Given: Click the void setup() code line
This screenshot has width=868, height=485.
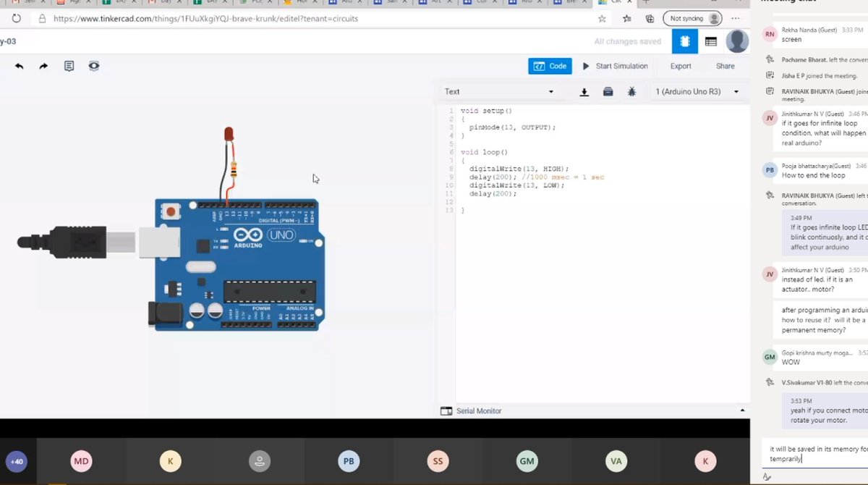Looking at the screenshot, I should pos(486,110).
